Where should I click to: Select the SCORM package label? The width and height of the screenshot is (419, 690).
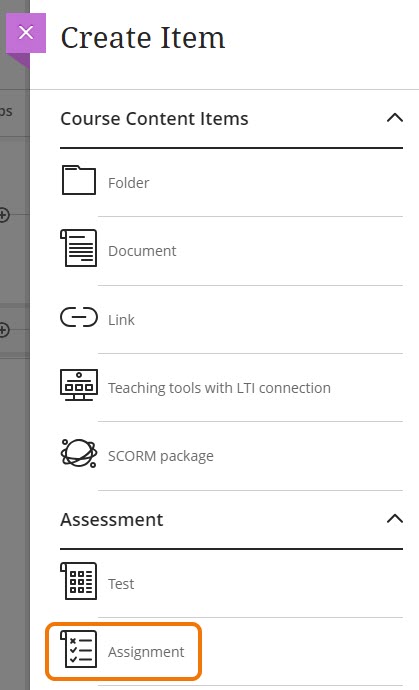pyautogui.click(x=161, y=456)
